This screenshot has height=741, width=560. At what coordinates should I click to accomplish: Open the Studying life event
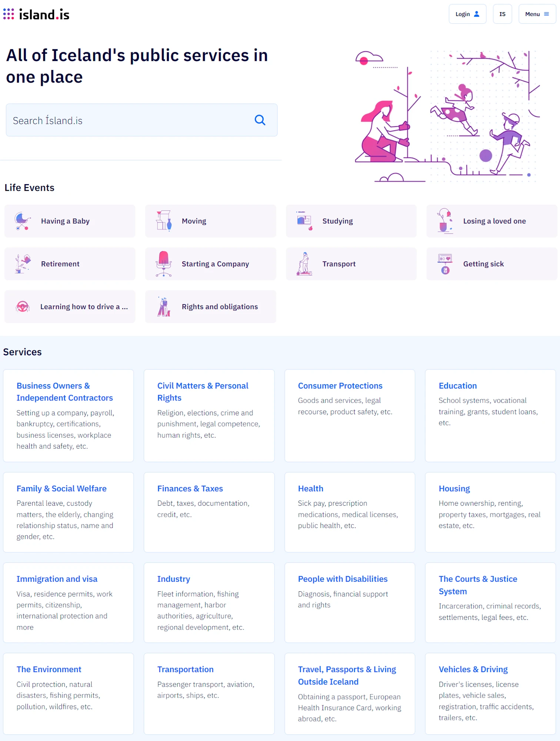[x=351, y=221]
